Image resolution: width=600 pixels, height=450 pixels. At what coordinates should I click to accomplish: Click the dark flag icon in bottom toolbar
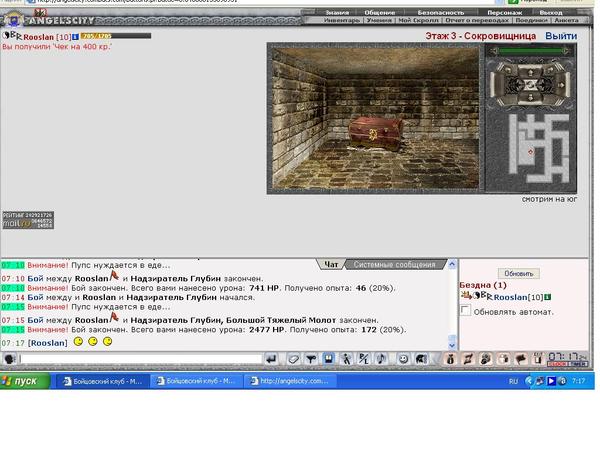(521, 359)
